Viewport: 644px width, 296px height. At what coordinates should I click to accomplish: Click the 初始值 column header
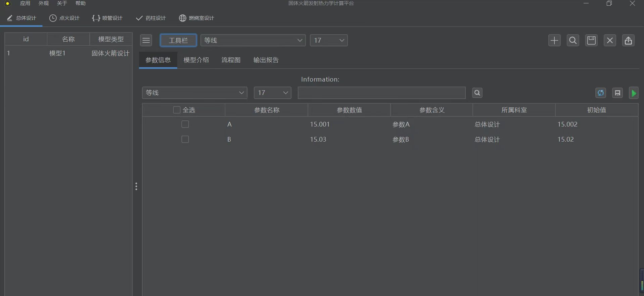pyautogui.click(x=597, y=110)
